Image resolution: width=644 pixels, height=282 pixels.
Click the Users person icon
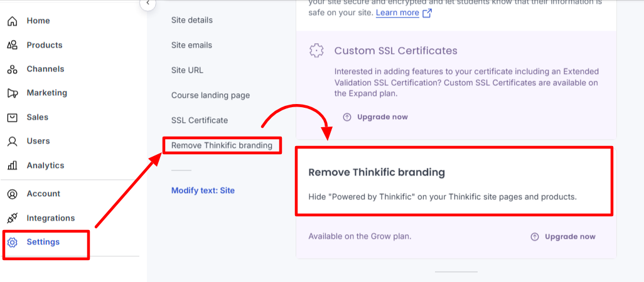tap(12, 141)
